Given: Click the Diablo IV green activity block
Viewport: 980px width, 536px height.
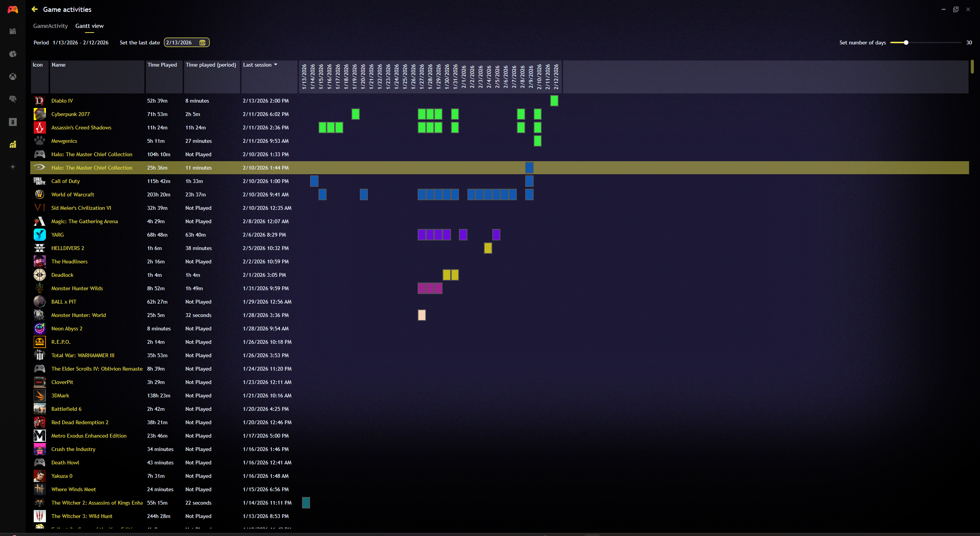Looking at the screenshot, I should point(554,101).
